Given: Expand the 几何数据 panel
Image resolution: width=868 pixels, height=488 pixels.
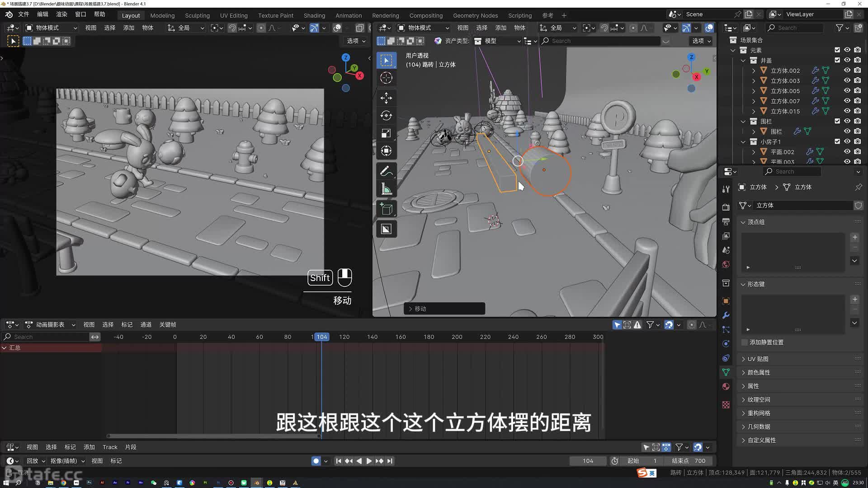Looking at the screenshot, I should point(759,427).
